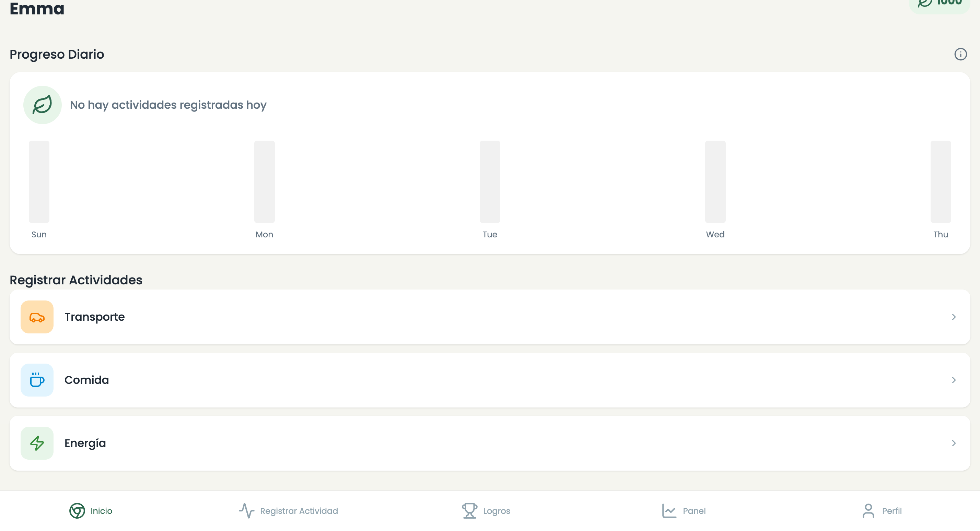Expand the Comida row chevron

[x=953, y=380]
